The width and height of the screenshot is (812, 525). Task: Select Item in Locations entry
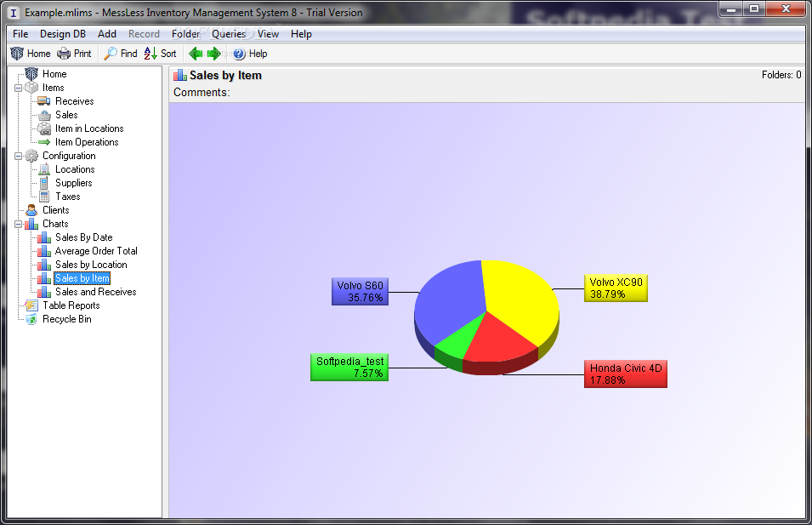(x=89, y=128)
